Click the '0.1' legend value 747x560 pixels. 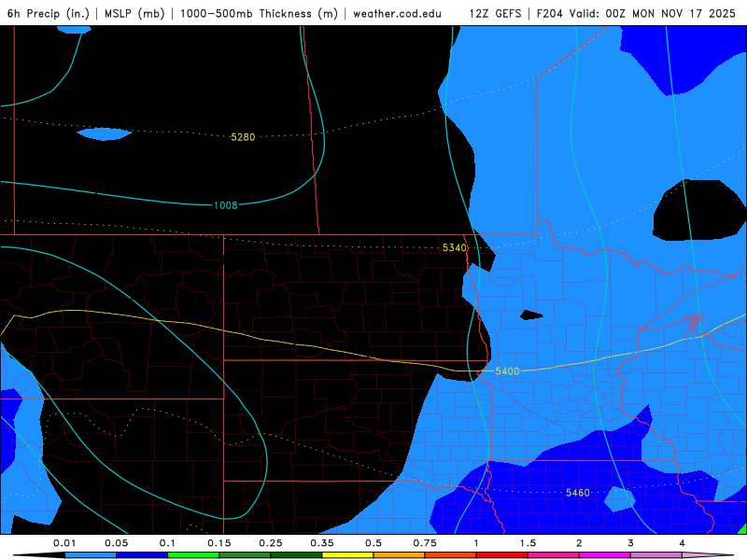(x=167, y=543)
